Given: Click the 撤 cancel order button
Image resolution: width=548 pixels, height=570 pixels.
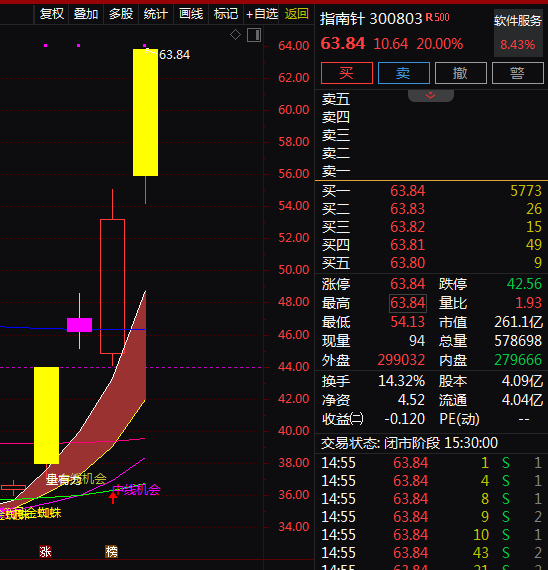Looking at the screenshot, I should tap(461, 73).
